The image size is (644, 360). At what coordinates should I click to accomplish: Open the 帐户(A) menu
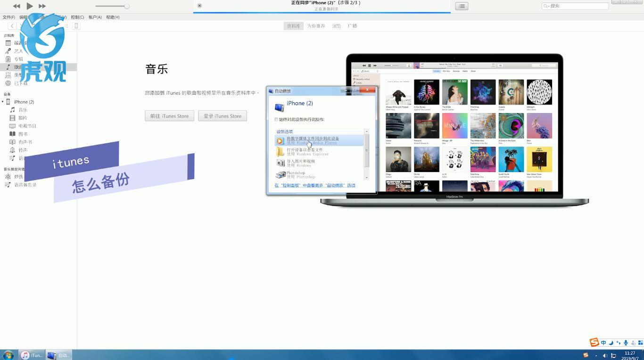coord(95,17)
